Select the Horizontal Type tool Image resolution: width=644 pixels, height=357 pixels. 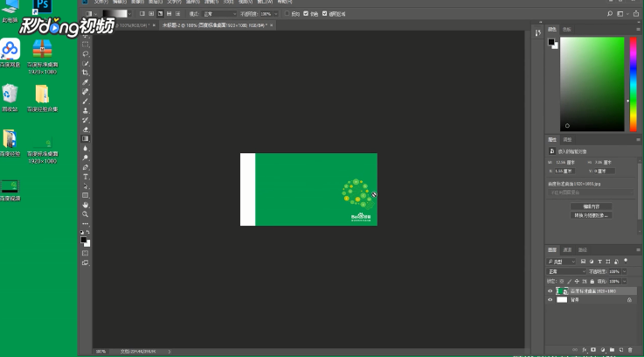point(86,177)
